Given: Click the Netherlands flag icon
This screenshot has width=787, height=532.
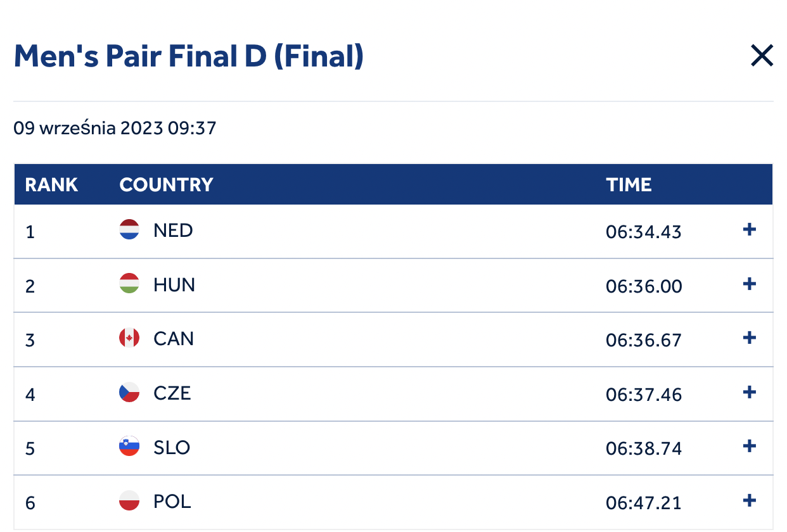Looking at the screenshot, I should pyautogui.click(x=129, y=229).
